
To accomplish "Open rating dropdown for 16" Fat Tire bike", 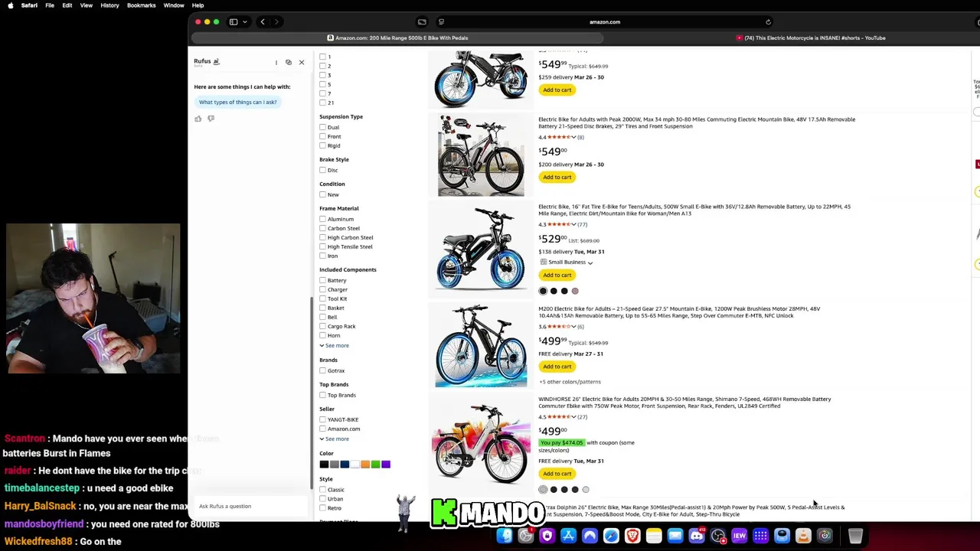I will (x=574, y=224).
